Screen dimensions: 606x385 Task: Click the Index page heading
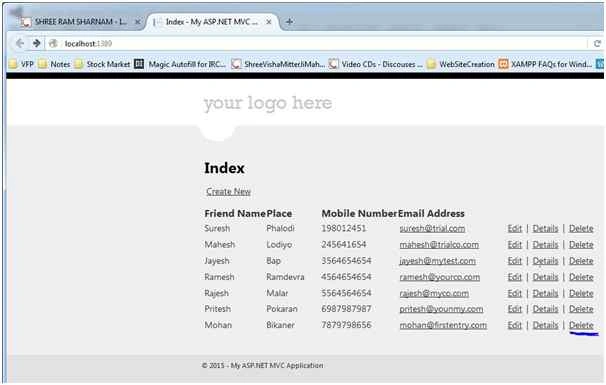pos(224,168)
